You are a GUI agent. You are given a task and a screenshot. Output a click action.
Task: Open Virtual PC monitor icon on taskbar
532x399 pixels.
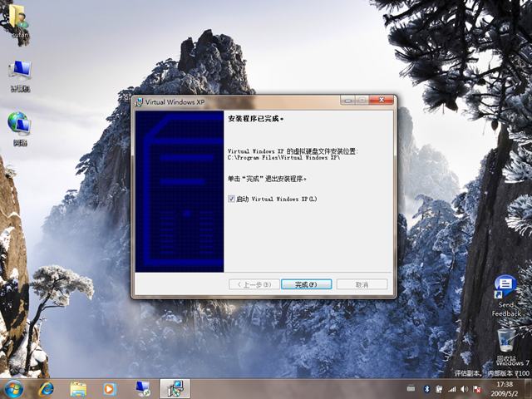coord(142,389)
